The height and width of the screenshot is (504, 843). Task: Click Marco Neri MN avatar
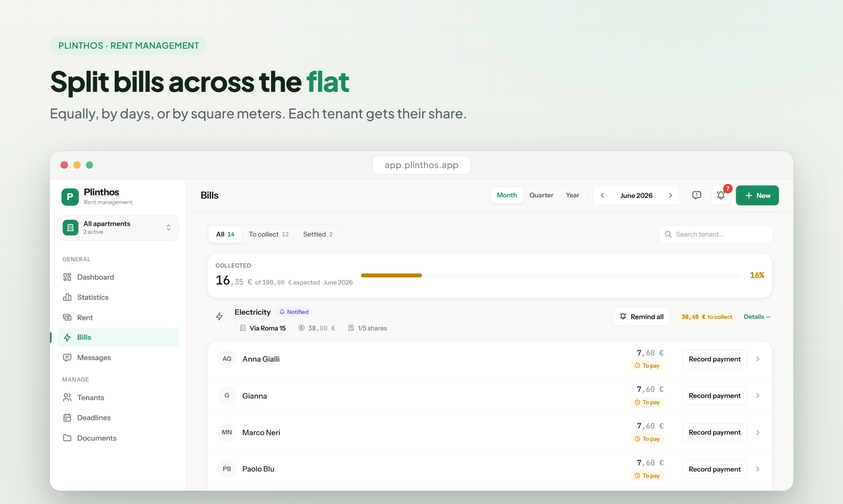coord(227,432)
